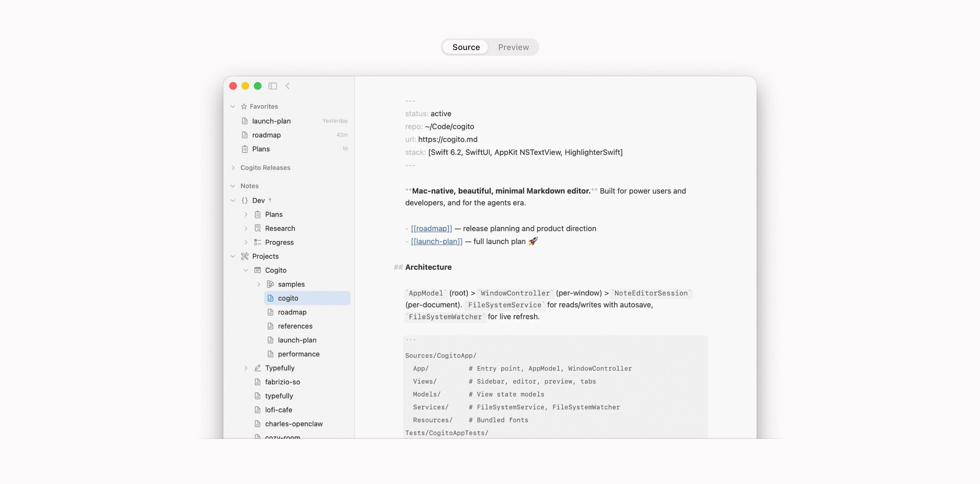Click clipboard icon of Favorites Plans
The height and width of the screenshot is (484, 980).
[245, 149]
